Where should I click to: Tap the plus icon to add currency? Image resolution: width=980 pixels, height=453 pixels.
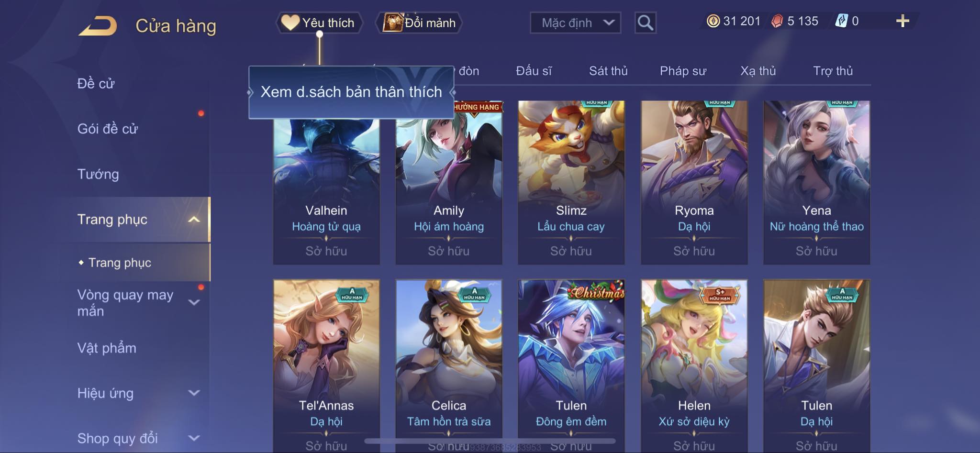click(902, 21)
